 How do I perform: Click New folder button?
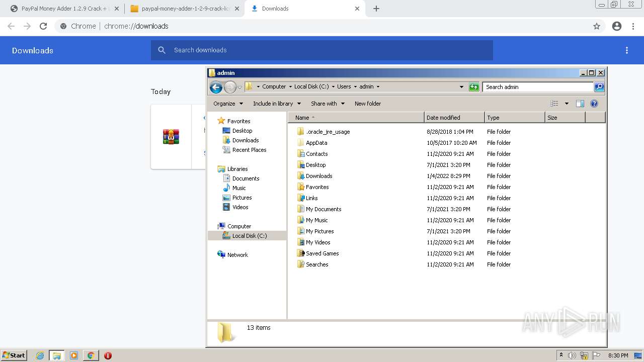[x=368, y=104]
